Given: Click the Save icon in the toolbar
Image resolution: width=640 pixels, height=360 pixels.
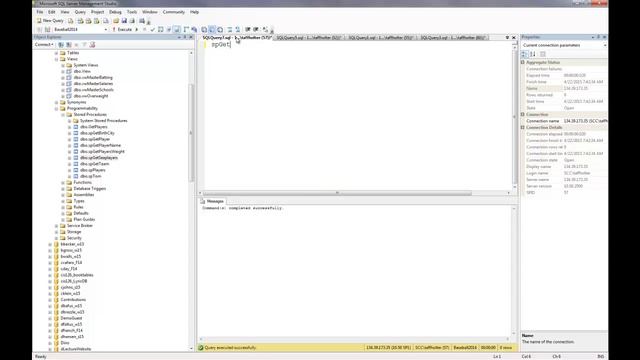Looking at the screenshot, I should point(124,20).
